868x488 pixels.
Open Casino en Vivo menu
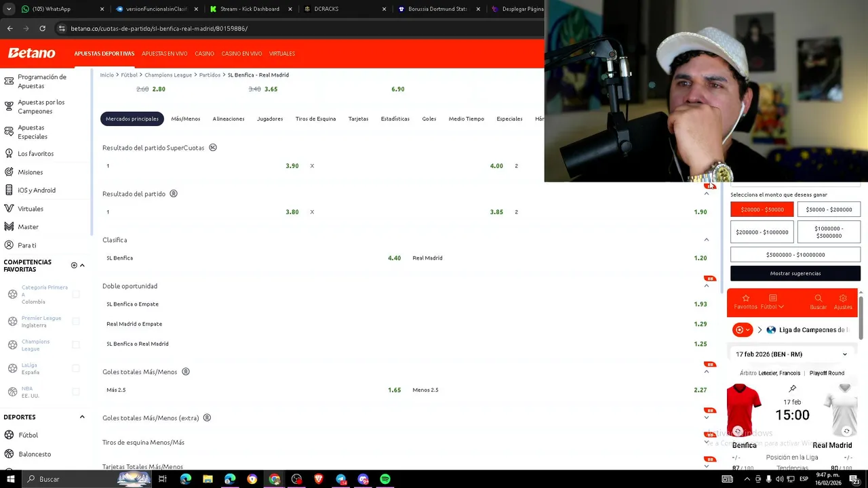coord(241,54)
